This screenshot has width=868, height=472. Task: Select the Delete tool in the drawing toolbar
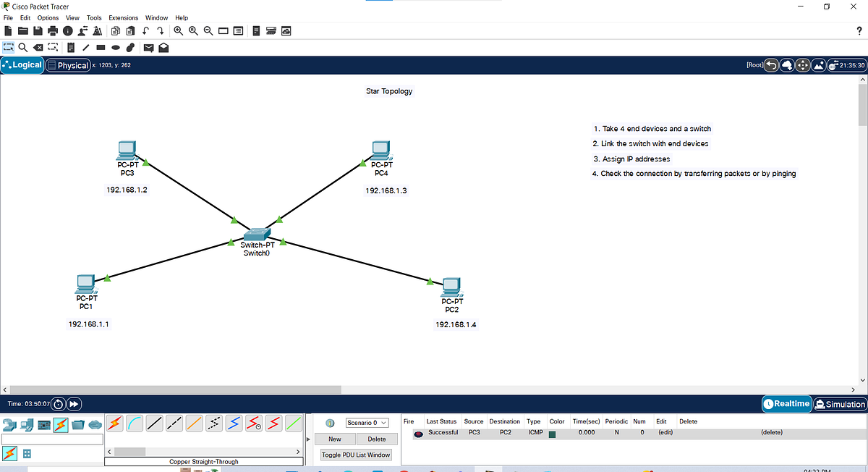point(38,47)
